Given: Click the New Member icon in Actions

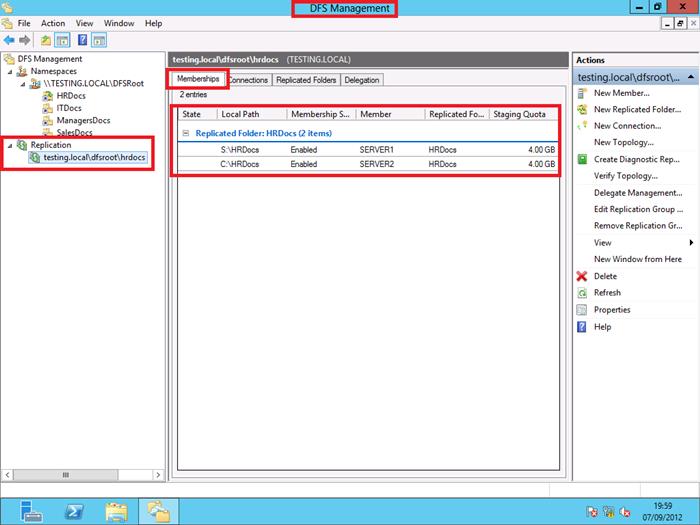Looking at the screenshot, I should [x=582, y=93].
